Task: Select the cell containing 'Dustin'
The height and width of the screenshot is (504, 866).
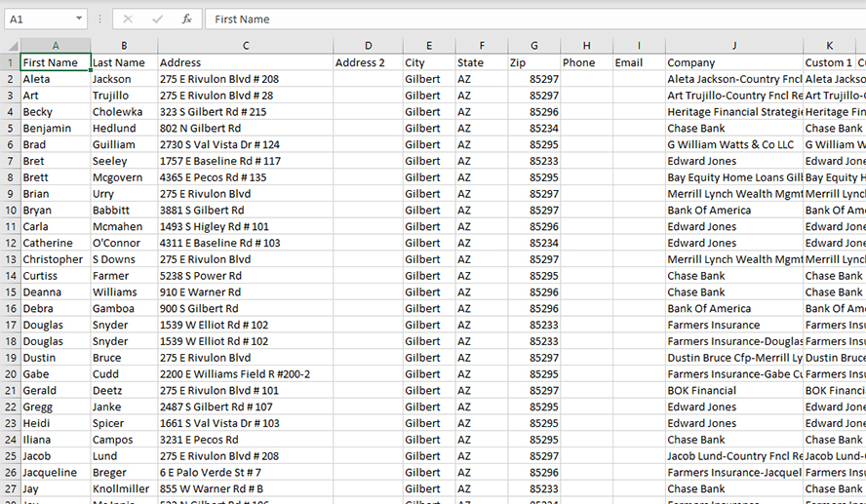Action: pyautogui.click(x=56, y=358)
